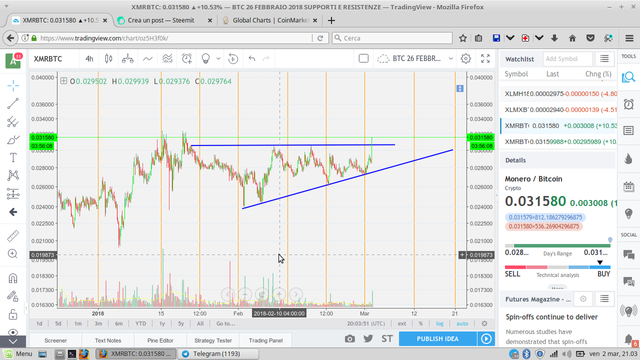
Task: Select XMRBTC 0.031580 row in watchlist
Action: pyautogui.click(x=558, y=126)
